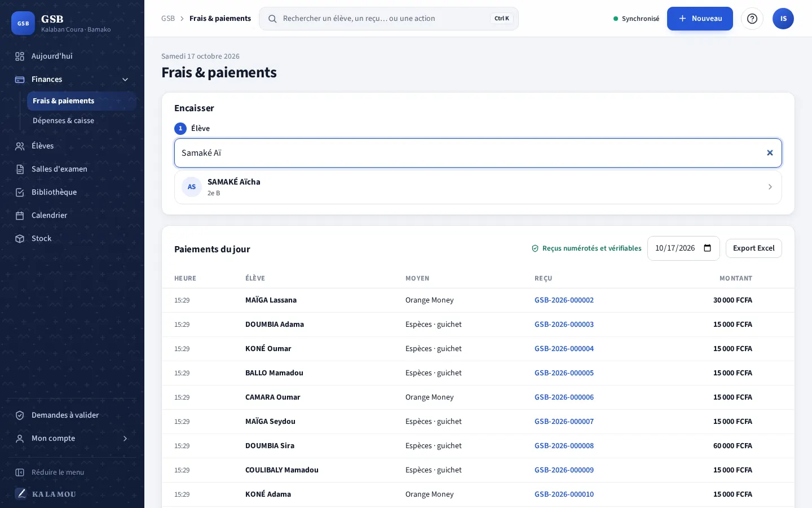812x508 pixels.
Task: Open receipt GSB-2026-000008 link
Action: (x=564, y=446)
